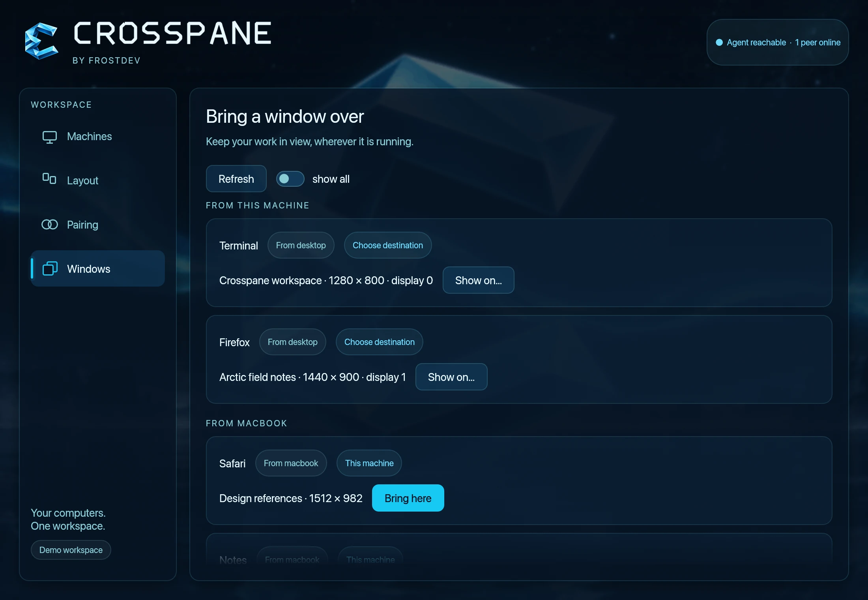Click the 'BY FROSTDEV' subtitle
The image size is (868, 600).
tap(107, 60)
